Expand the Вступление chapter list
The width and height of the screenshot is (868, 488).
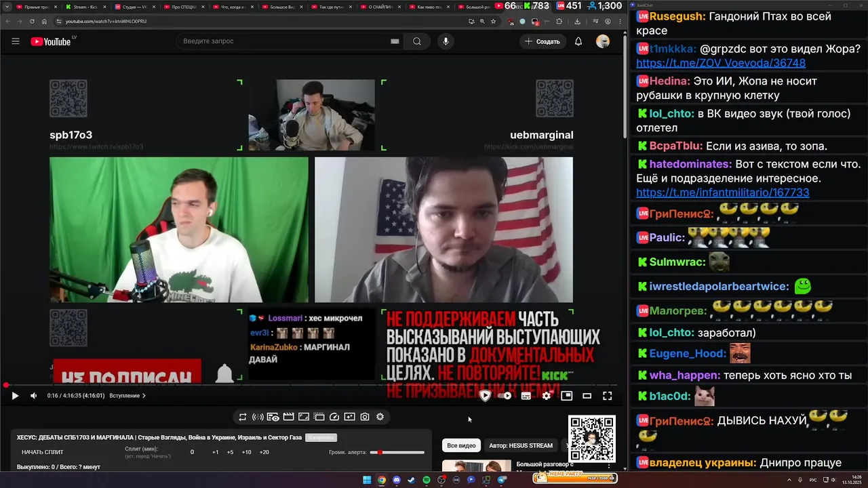click(127, 396)
